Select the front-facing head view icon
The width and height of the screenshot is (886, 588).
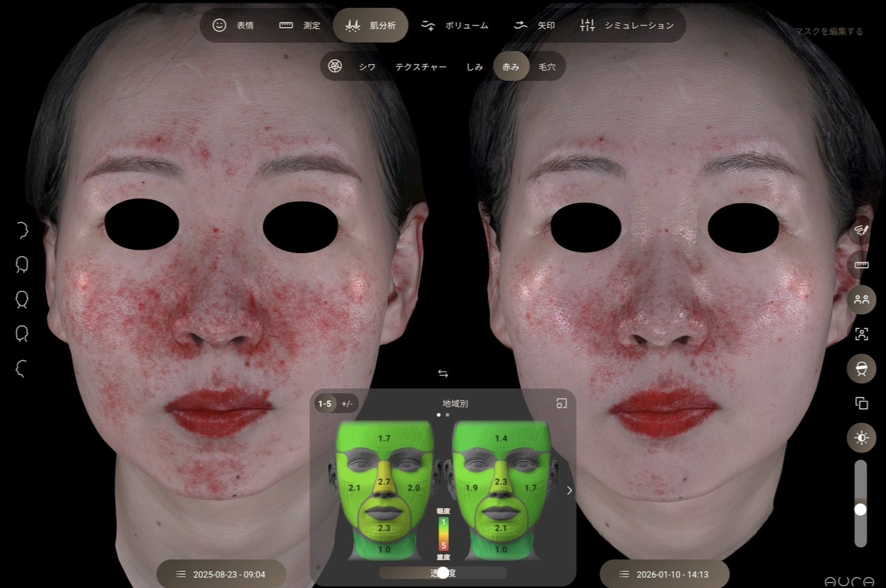point(21,299)
